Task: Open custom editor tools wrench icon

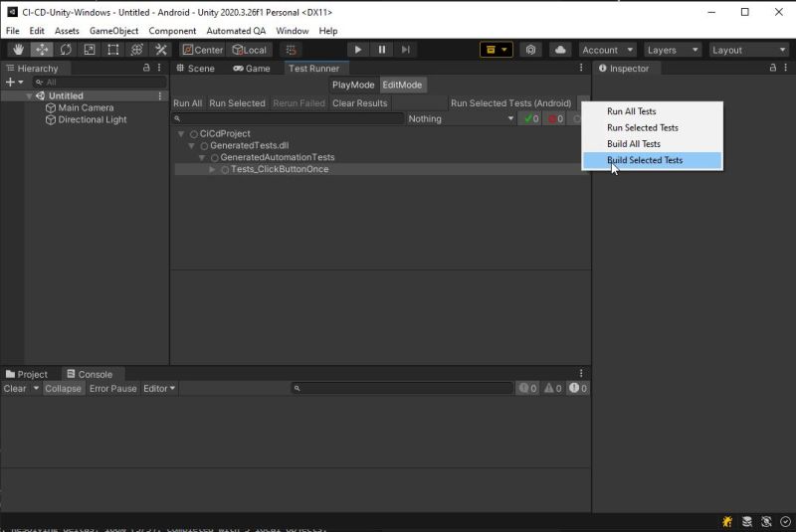Action: click(x=161, y=50)
